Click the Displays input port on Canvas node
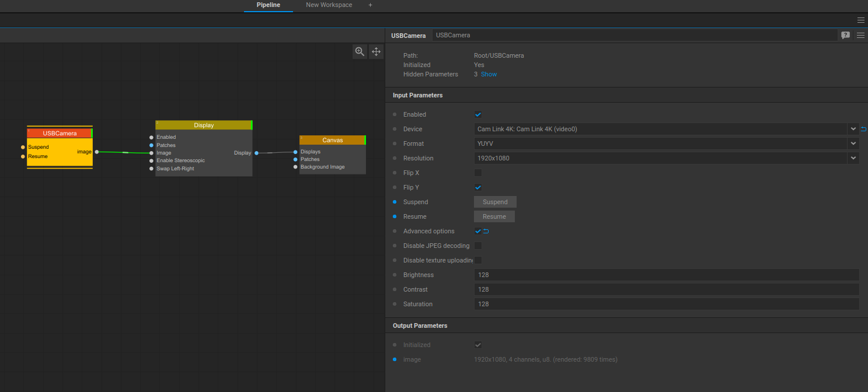 pyautogui.click(x=295, y=152)
